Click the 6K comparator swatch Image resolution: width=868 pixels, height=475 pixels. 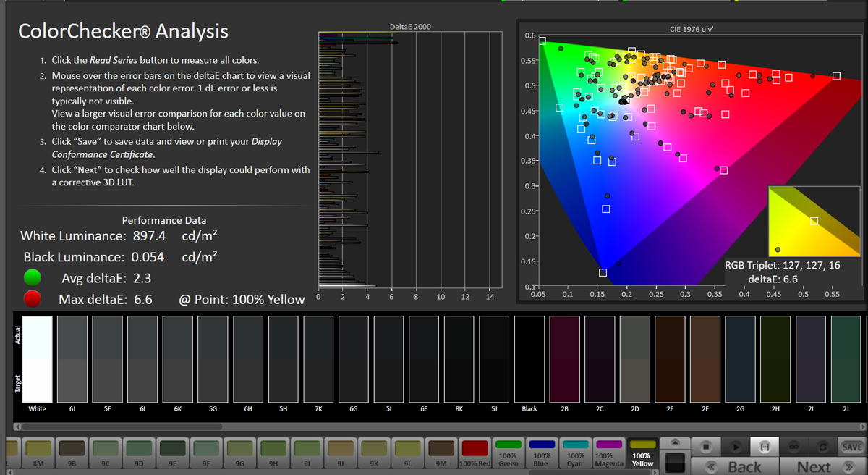tap(177, 359)
